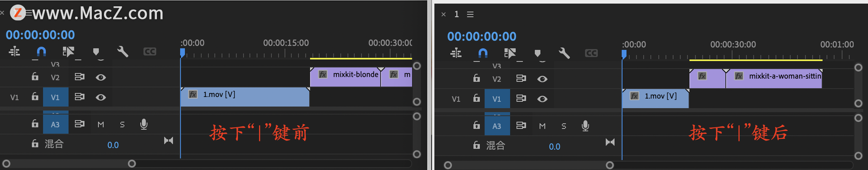Mute the A3 track in left timeline
Screen dimensions: 868x170
coord(101,124)
